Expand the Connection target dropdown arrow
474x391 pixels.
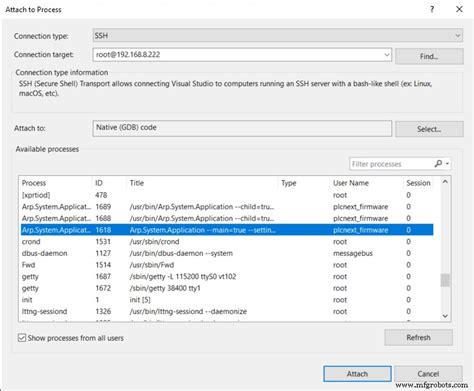pyautogui.click(x=387, y=54)
